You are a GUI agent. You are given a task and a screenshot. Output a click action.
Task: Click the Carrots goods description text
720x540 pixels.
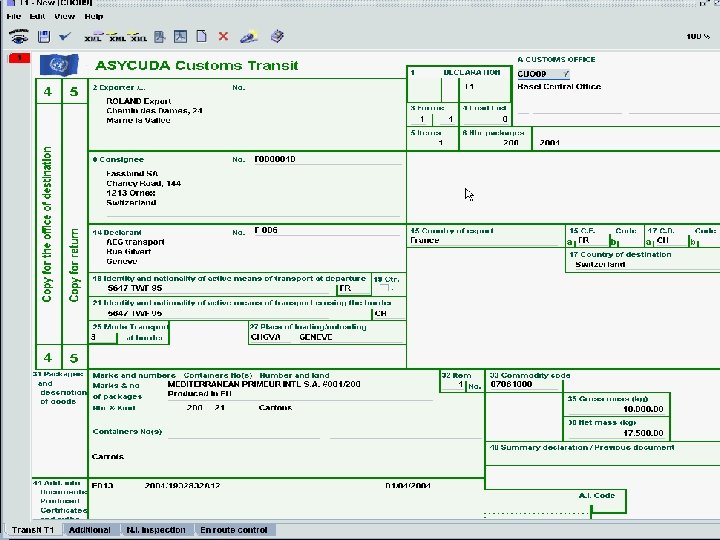tap(107, 456)
